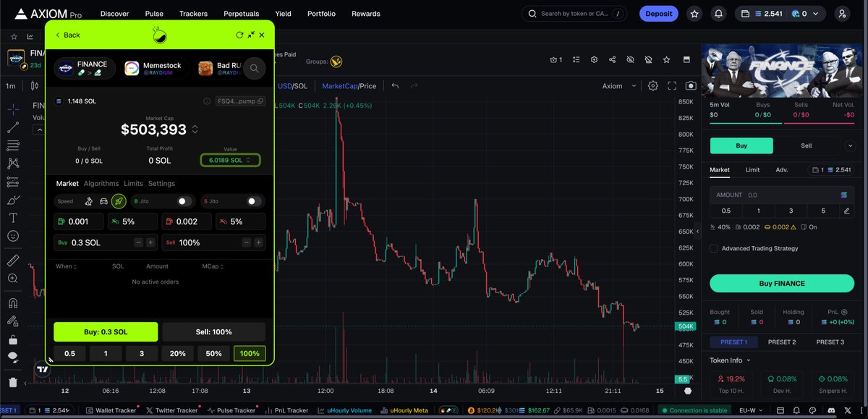Enable magnet mode in chart toolbar
This screenshot has width=868, height=419.
(x=13, y=302)
